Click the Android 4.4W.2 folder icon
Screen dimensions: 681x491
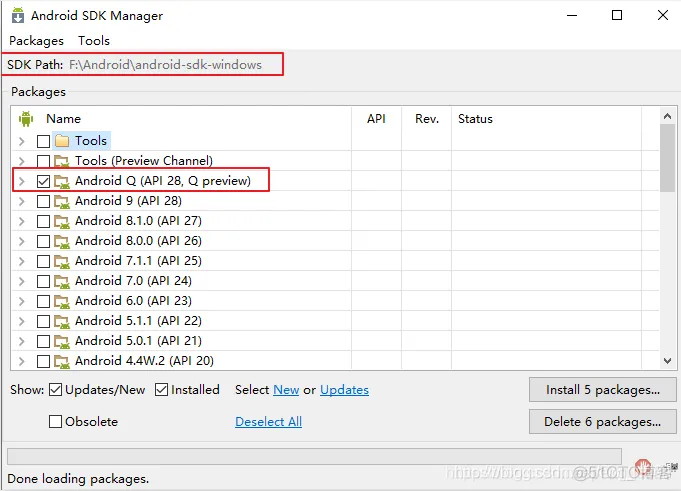point(62,361)
